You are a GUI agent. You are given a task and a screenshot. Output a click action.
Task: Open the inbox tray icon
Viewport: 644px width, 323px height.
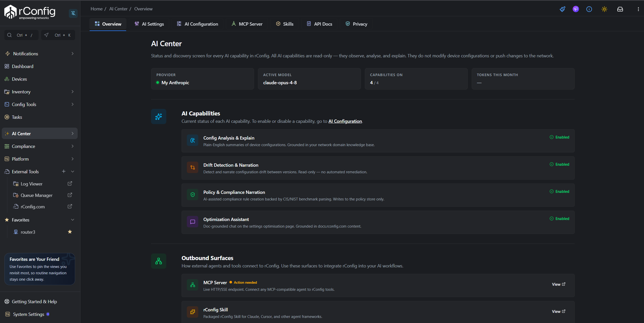(620, 9)
